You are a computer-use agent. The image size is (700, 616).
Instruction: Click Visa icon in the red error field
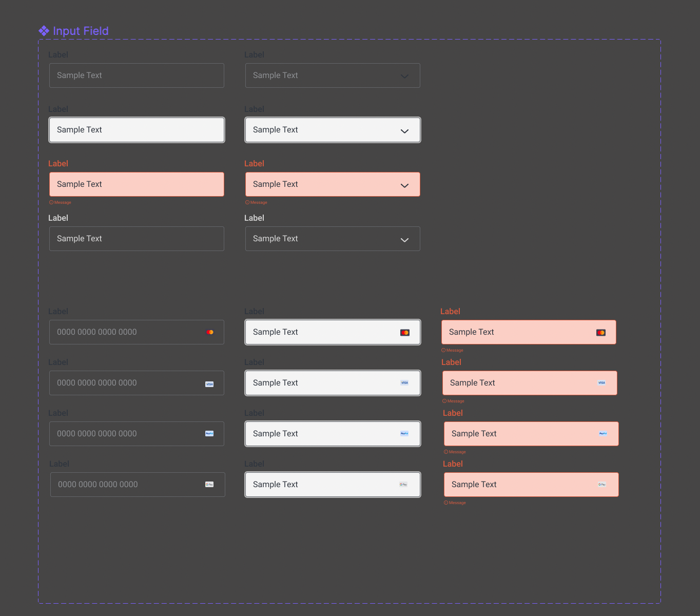pyautogui.click(x=601, y=382)
